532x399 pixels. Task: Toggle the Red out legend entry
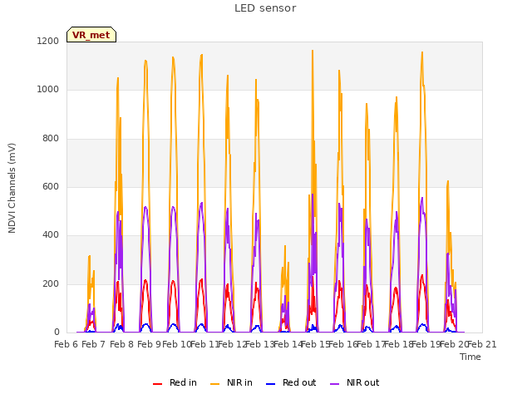(x=291, y=382)
